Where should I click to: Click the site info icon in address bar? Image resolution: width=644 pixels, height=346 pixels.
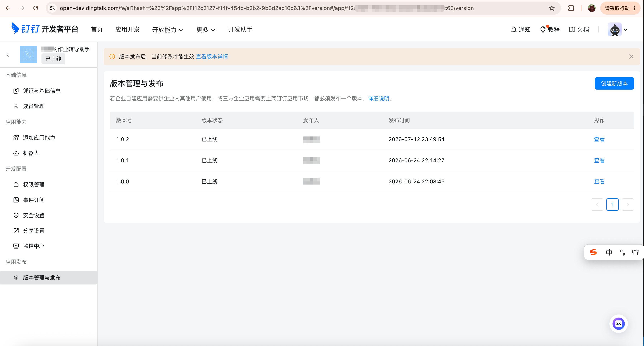click(52, 8)
